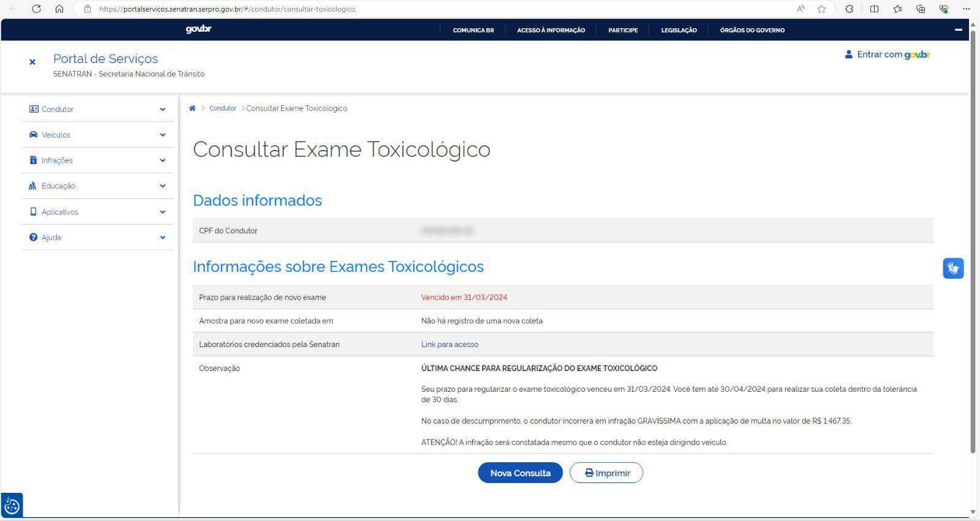
Task: Open the Veículos menu item
Action: tap(97, 135)
